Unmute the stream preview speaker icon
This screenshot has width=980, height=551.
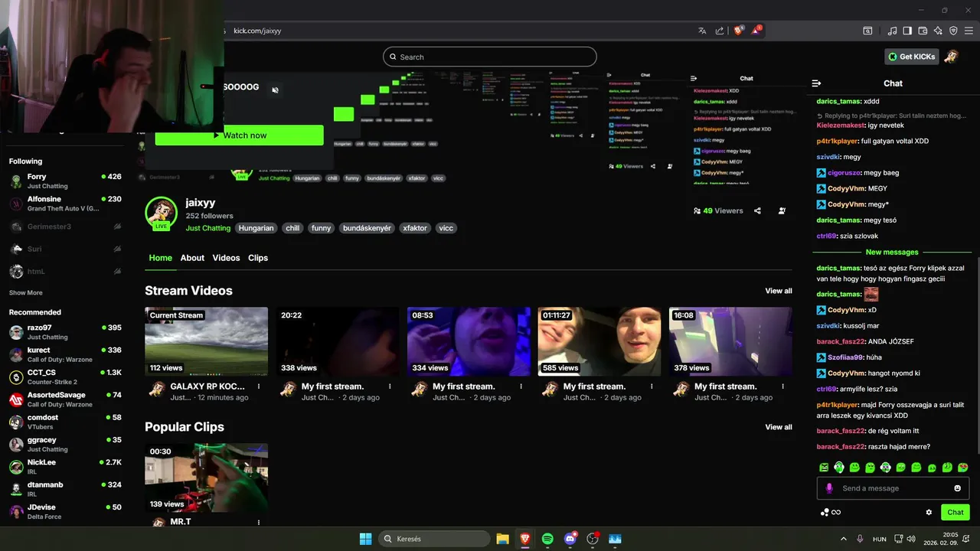coord(275,90)
